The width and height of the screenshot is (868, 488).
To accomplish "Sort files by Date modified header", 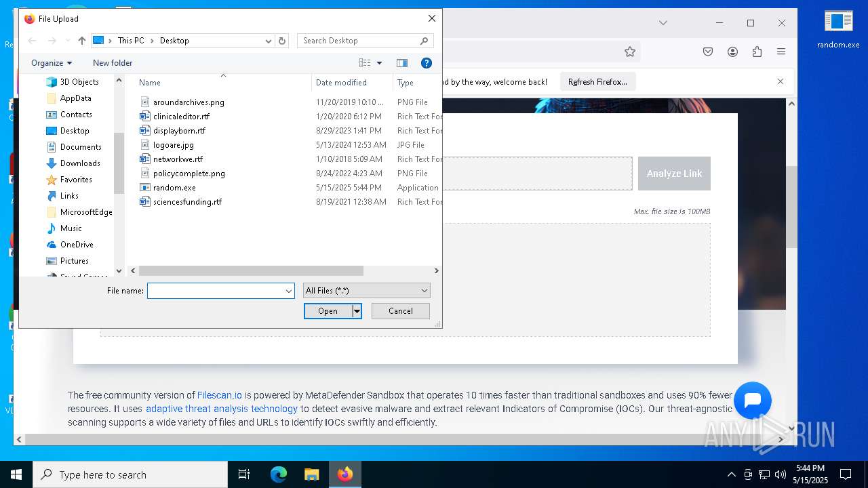I will coord(341,83).
